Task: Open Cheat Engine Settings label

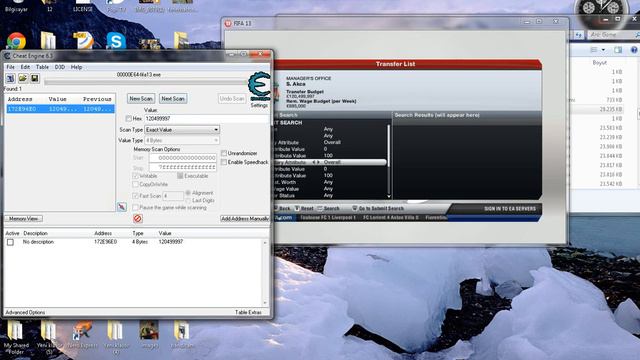Action: pyautogui.click(x=259, y=105)
